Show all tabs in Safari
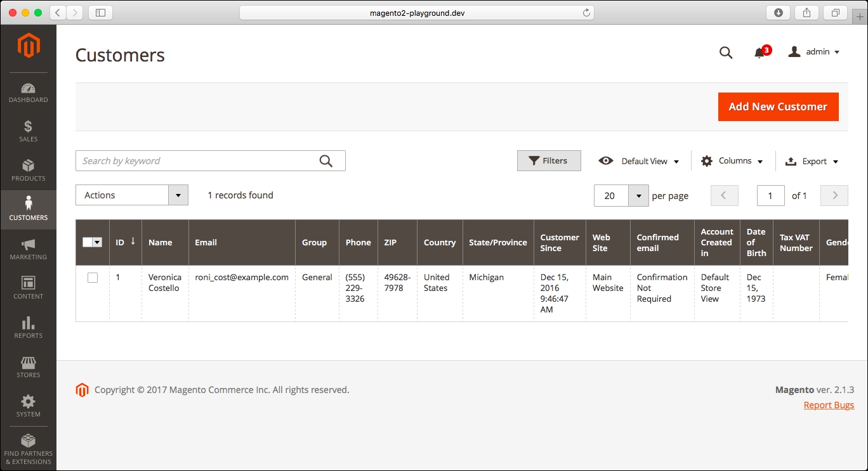Image resolution: width=868 pixels, height=471 pixels. (x=835, y=13)
